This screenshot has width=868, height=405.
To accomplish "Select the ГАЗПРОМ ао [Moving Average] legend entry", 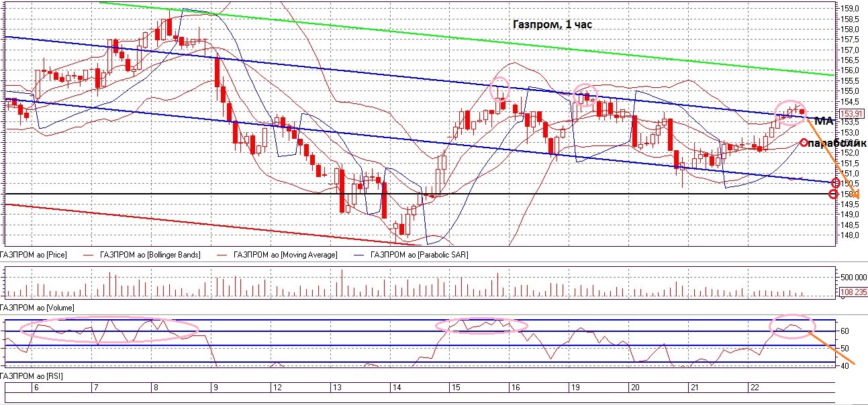I will [x=285, y=255].
